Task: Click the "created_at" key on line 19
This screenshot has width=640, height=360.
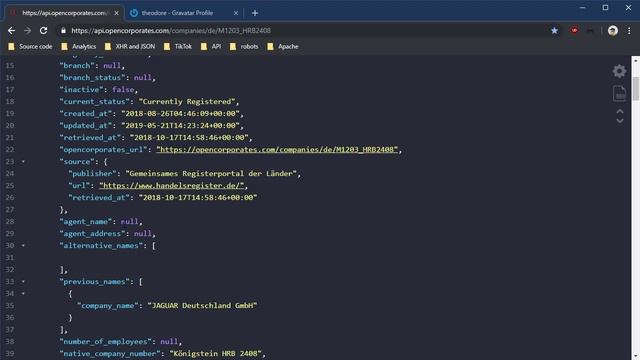Action: (x=86, y=113)
